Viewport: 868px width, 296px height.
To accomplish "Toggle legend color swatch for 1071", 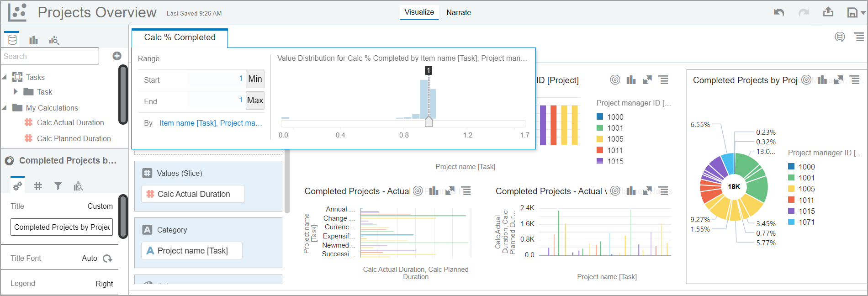I will [x=791, y=222].
